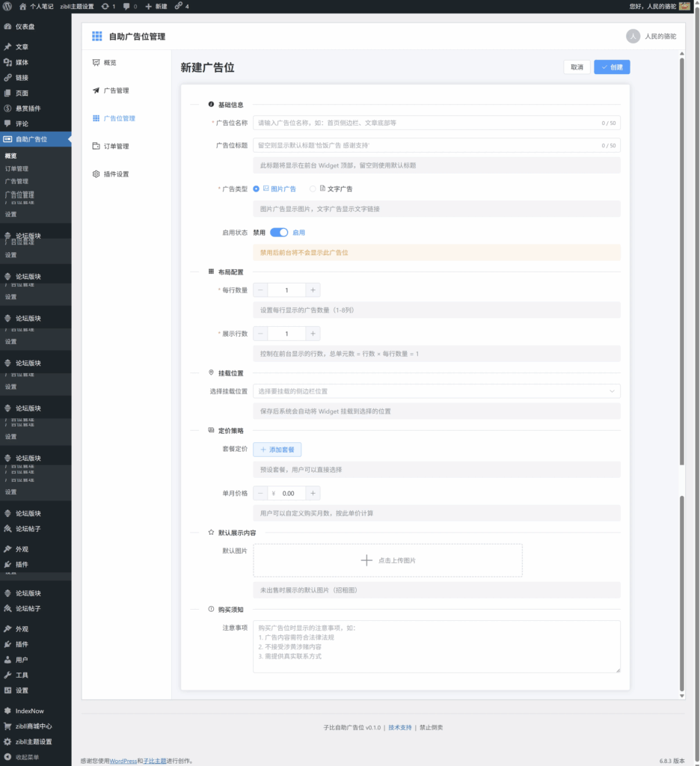Collapse the WordPress sidebar via 收起菜单
Viewport: 700px width, 766px height.
coord(27,757)
